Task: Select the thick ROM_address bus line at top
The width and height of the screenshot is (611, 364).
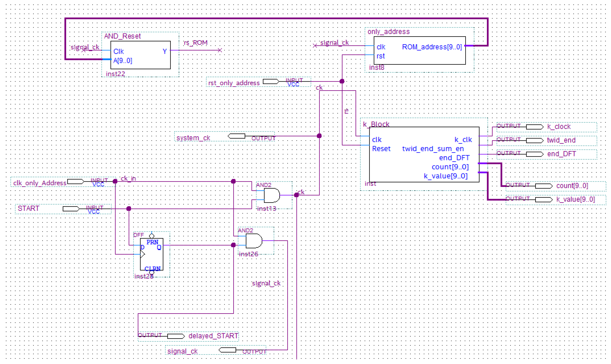Action: (270, 18)
